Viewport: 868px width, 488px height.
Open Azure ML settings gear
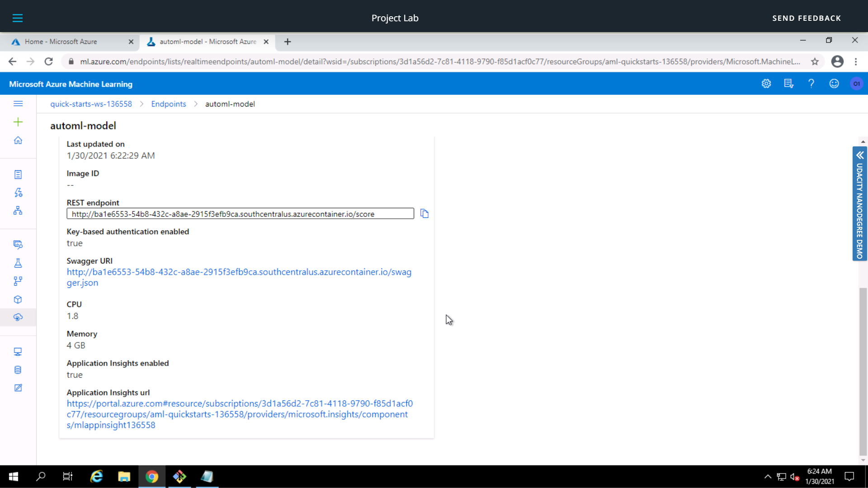tap(766, 84)
